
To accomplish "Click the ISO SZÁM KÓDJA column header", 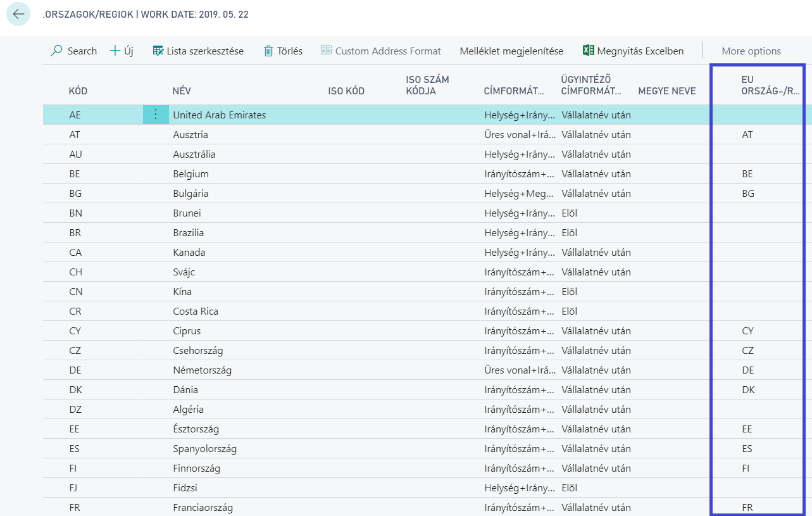I will (x=428, y=85).
